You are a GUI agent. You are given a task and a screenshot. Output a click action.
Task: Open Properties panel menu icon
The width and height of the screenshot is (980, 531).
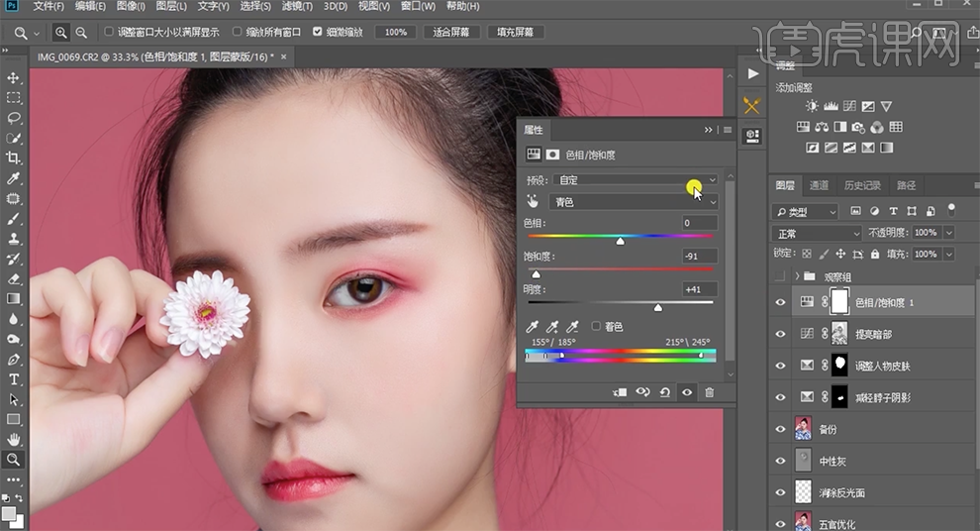point(728,130)
